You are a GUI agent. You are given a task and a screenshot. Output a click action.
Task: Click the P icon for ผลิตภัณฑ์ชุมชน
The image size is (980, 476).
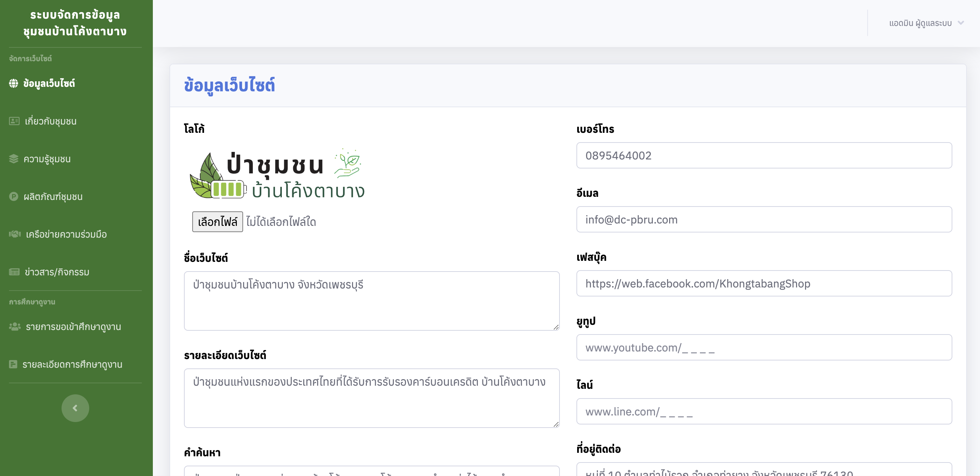(x=14, y=196)
